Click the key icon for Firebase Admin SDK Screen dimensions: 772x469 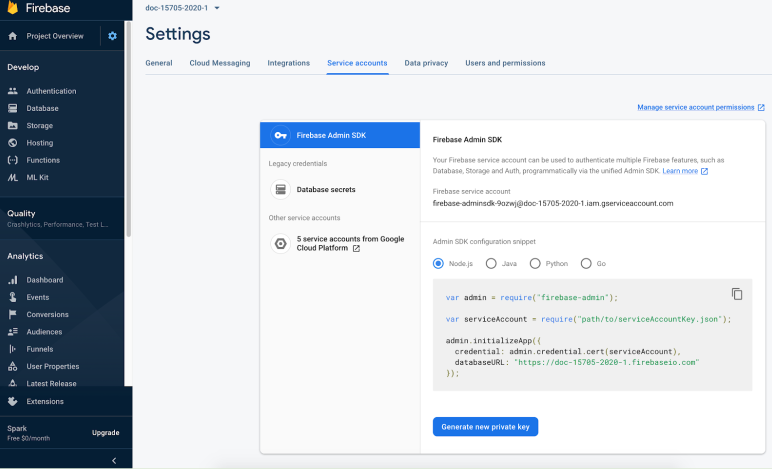tap(281, 135)
